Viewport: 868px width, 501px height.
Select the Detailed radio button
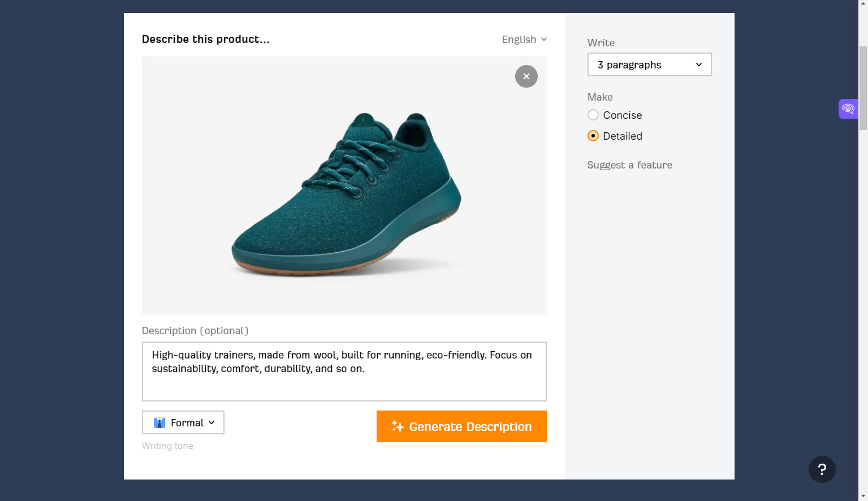(593, 136)
